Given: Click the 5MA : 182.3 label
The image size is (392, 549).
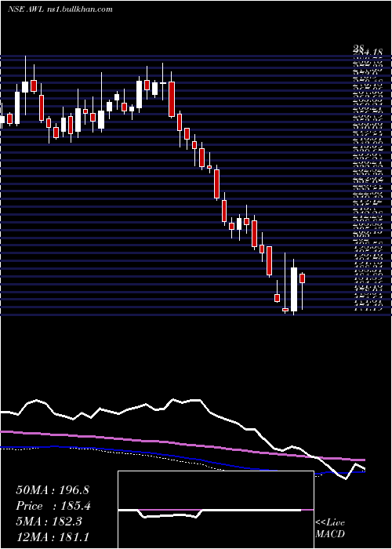Looking at the screenshot, I should pos(49,522).
